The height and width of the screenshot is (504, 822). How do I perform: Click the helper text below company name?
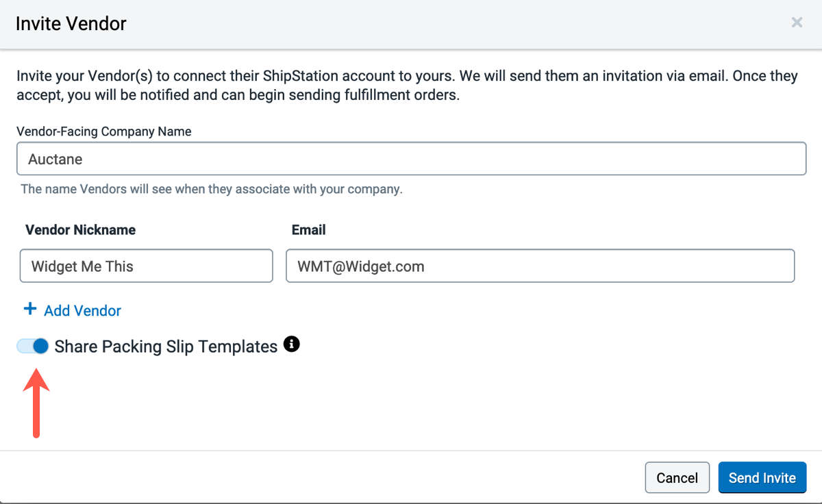[x=211, y=189]
